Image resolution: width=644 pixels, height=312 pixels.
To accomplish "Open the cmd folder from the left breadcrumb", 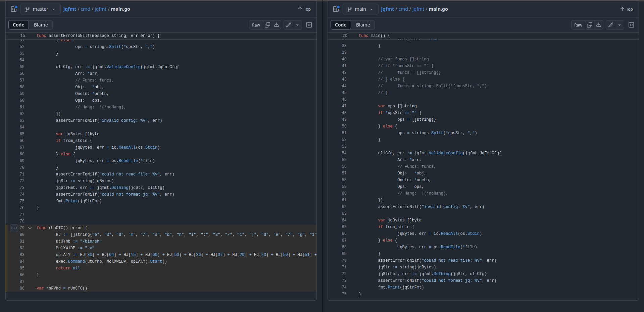I will click(85, 9).
